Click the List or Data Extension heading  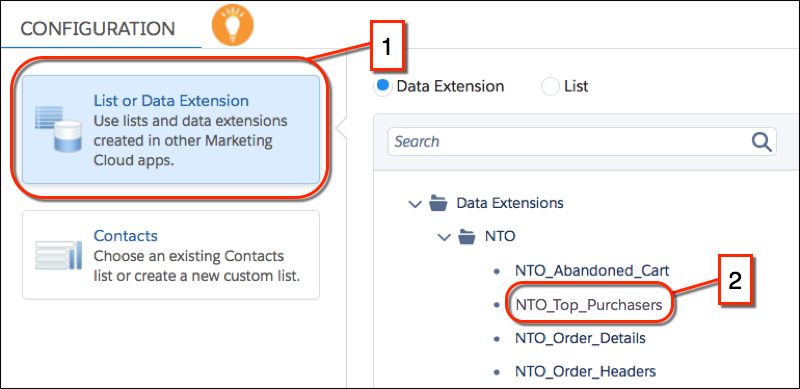click(x=171, y=101)
